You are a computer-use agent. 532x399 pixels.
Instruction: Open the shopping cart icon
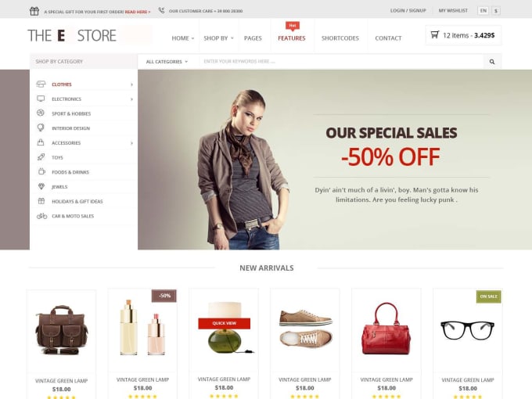click(435, 34)
